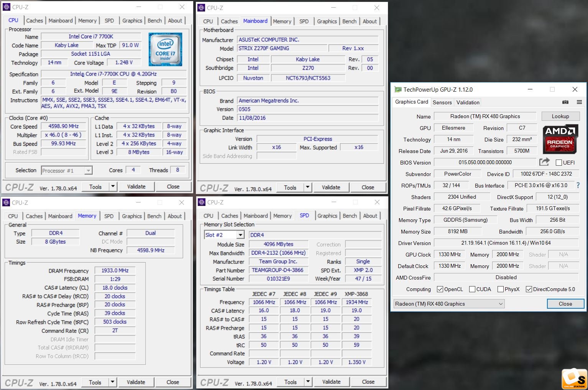This screenshot has height=390, width=588.
Task: Toggle the DirectCompute 5.0 checkbox
Action: (529, 289)
